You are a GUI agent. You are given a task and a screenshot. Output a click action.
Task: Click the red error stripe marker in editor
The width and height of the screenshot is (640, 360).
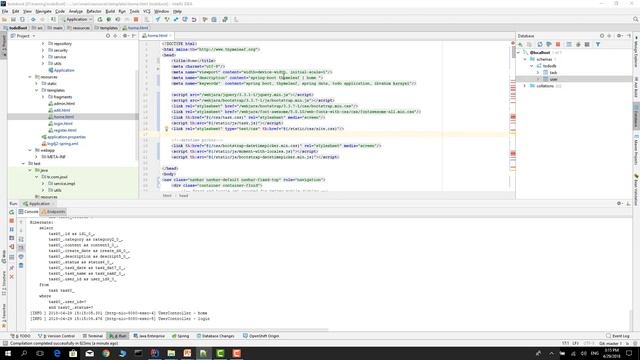pos(513,117)
